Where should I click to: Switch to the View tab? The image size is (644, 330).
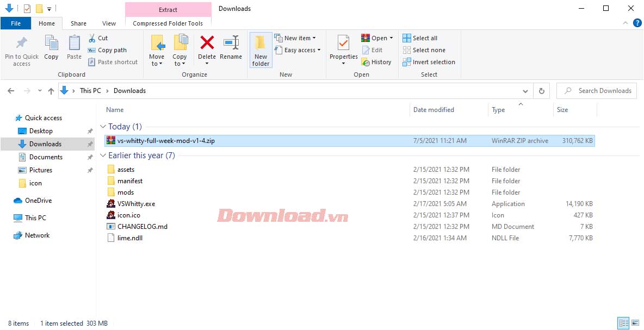tap(109, 23)
